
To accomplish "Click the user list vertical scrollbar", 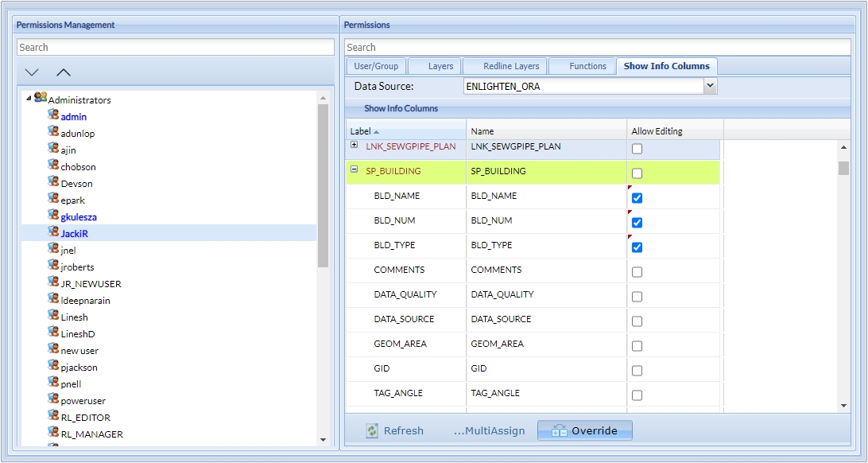I will click(x=323, y=183).
